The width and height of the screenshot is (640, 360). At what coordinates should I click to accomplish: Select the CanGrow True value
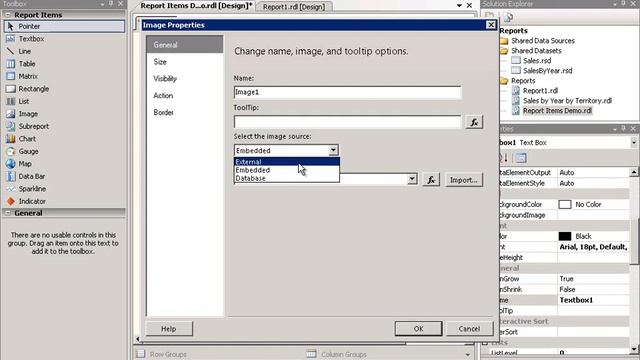(x=593, y=279)
